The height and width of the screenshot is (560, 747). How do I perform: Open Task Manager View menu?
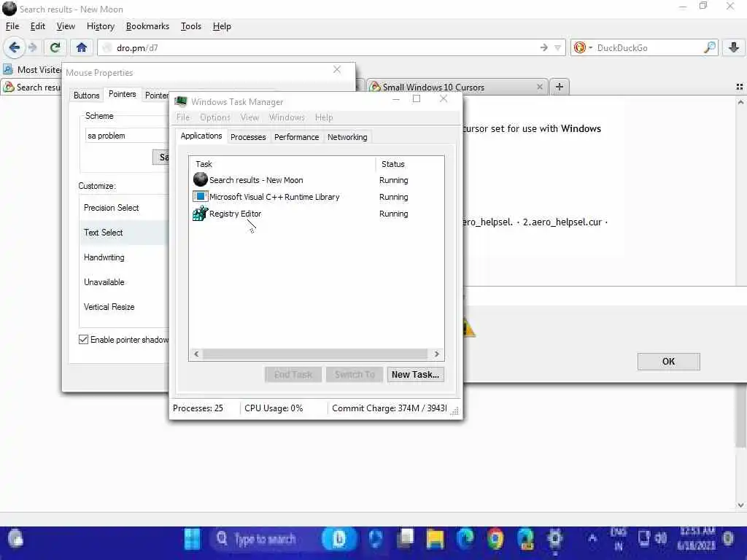click(249, 117)
